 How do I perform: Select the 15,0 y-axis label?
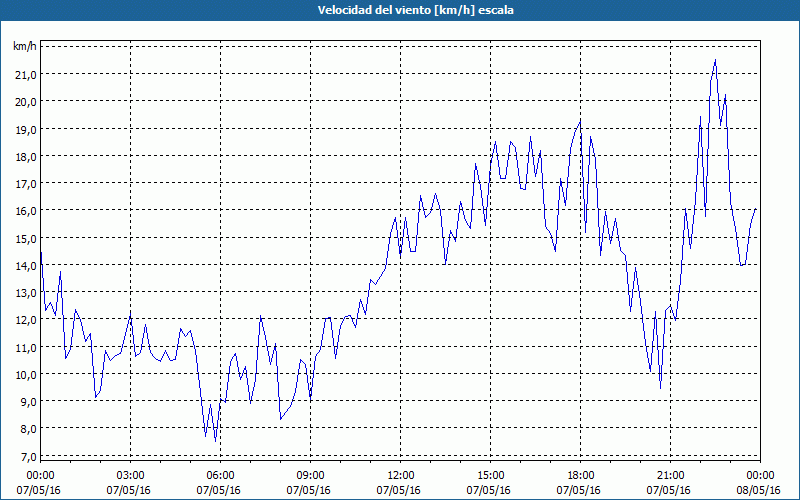[x=26, y=239]
